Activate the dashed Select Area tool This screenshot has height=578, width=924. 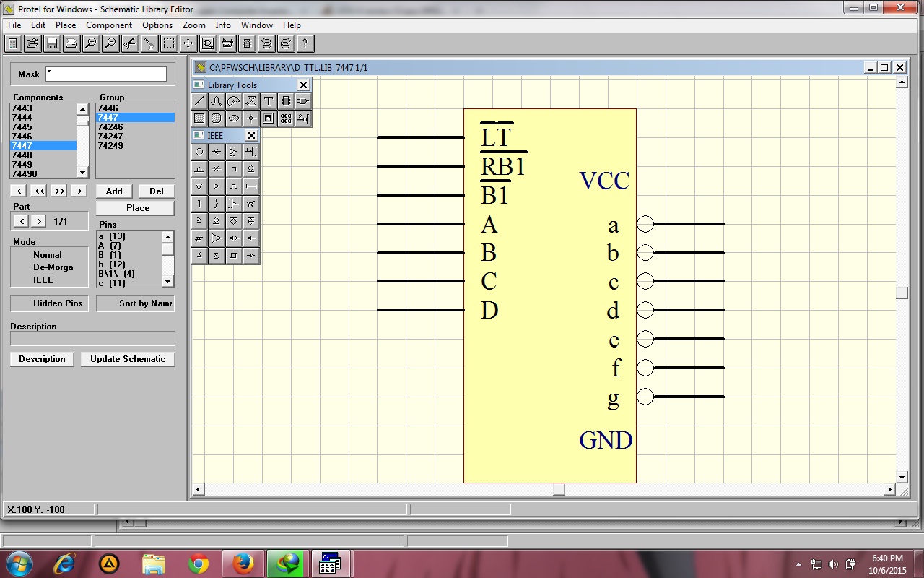tap(169, 43)
